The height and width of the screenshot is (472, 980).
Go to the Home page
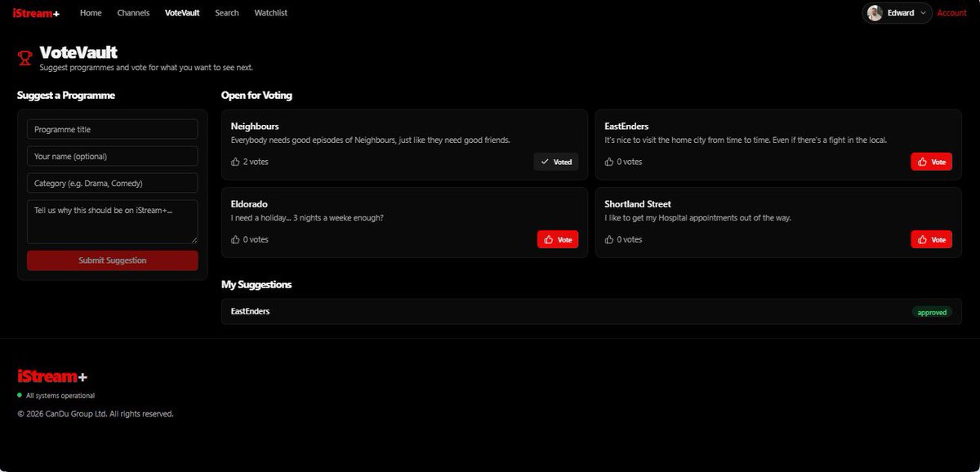91,13
